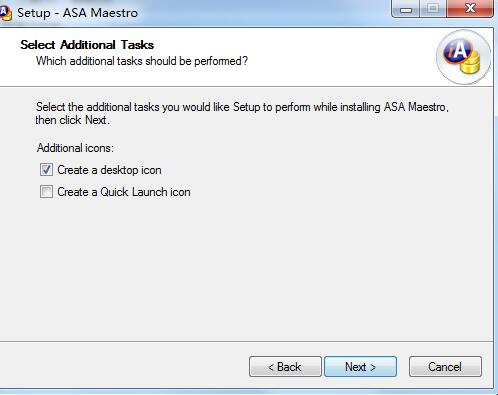Click the 'Create a Quick Launch icon' label text
The width and height of the screenshot is (498, 395).
tap(124, 192)
